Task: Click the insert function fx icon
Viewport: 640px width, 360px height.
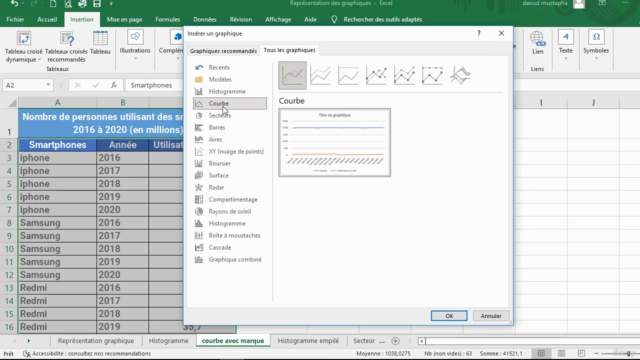Action: tap(114, 85)
